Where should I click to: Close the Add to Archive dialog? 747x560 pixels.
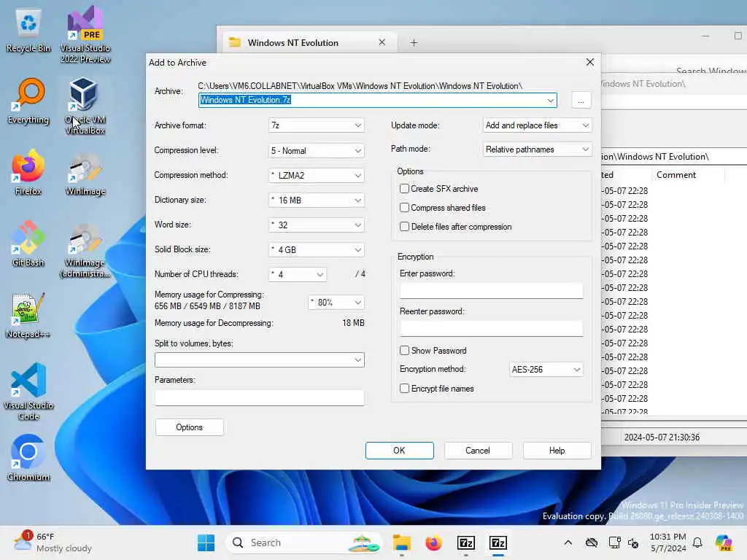tap(589, 63)
